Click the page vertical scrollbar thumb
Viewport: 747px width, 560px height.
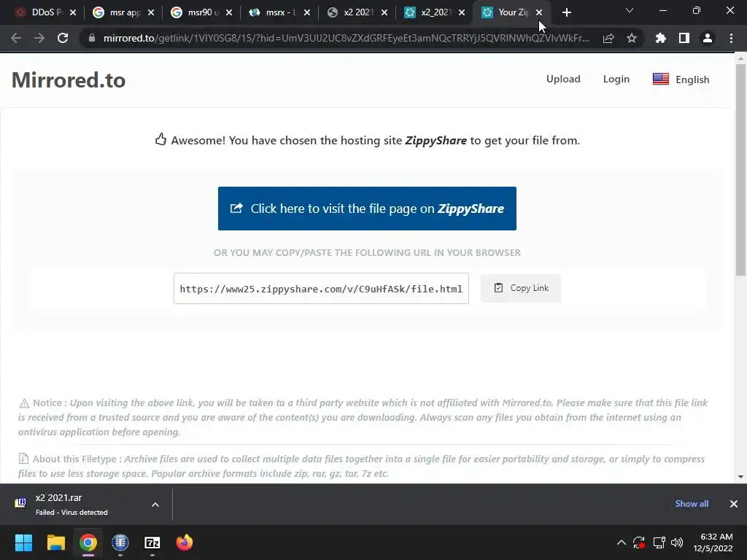[740, 169]
